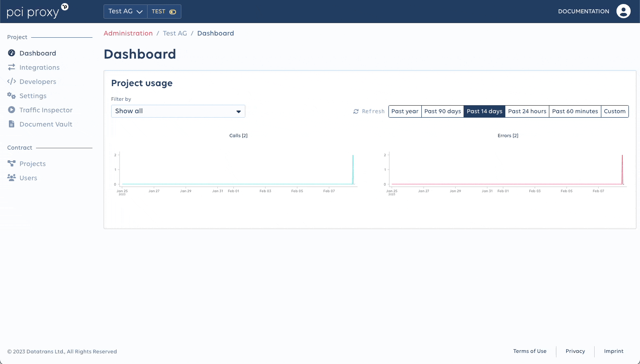This screenshot has width=640, height=364.
Task: Select the Past year range
Action: point(405,111)
